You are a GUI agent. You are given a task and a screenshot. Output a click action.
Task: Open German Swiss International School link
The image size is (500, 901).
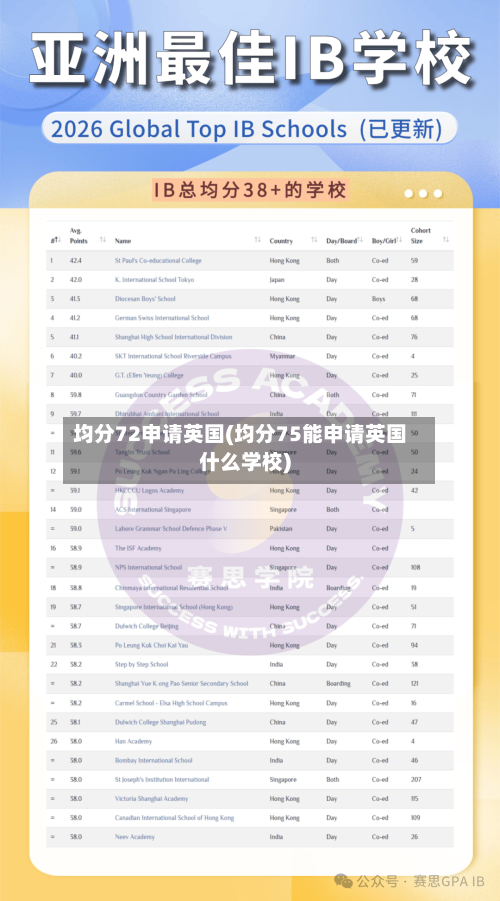(x=162, y=318)
